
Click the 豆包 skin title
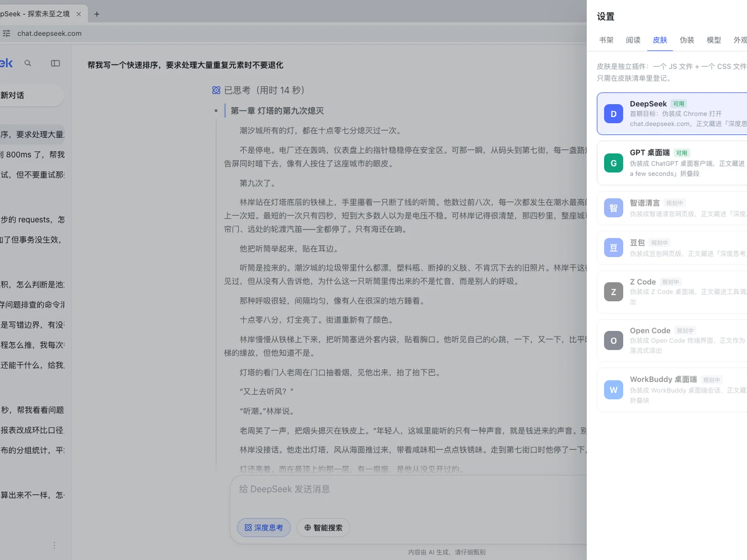pos(637,243)
